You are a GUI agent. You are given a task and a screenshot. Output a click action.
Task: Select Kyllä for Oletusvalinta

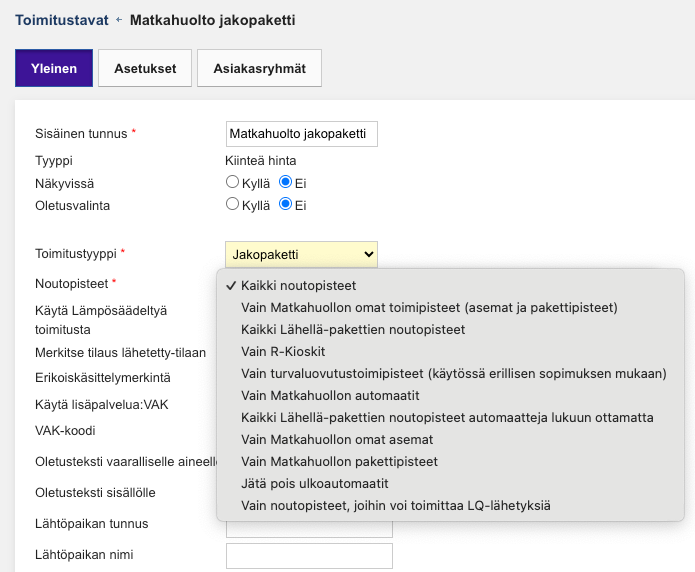[232, 204]
